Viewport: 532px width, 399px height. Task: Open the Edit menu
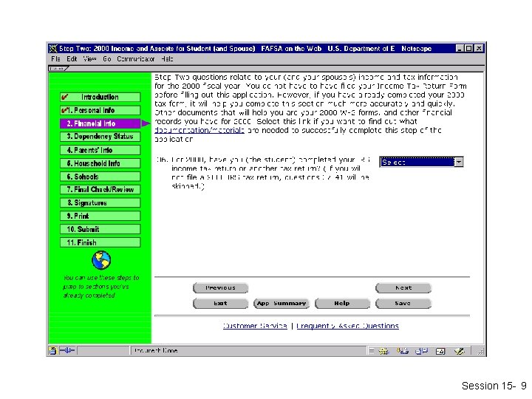(x=72, y=59)
